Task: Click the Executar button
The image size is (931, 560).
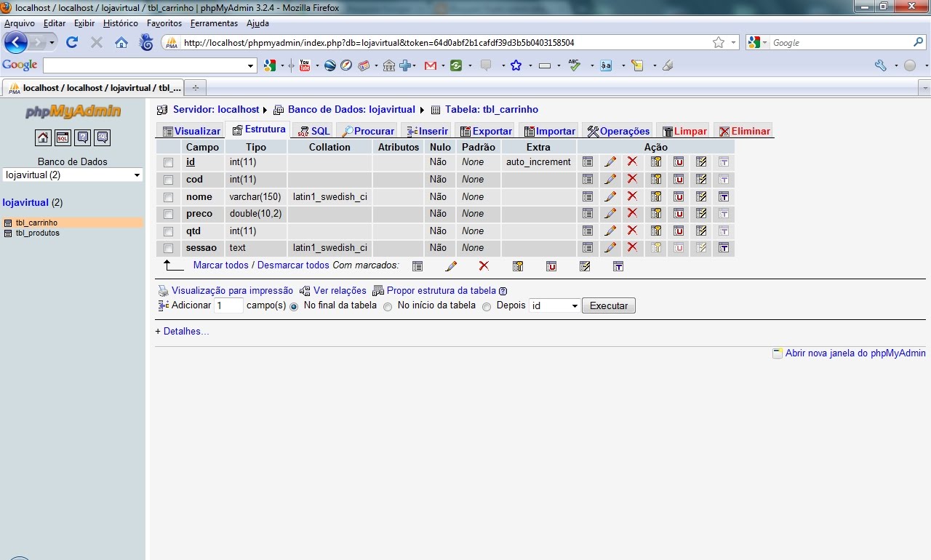Action: click(x=608, y=305)
